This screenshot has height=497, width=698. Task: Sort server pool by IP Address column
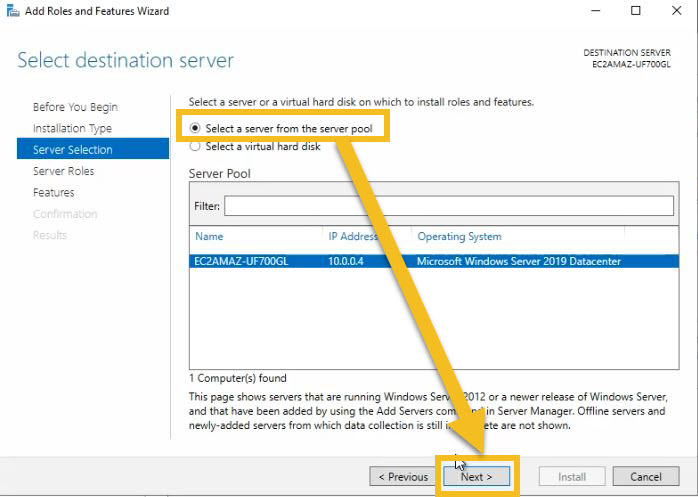tap(353, 236)
